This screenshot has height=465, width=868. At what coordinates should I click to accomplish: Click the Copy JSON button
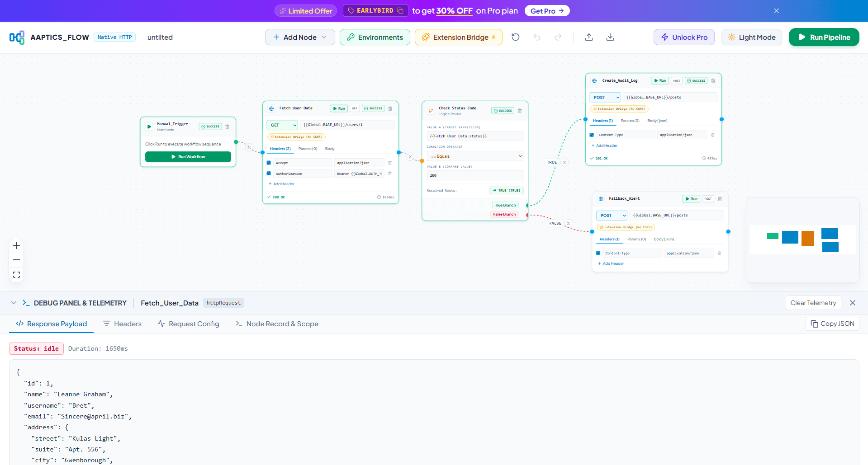click(832, 324)
